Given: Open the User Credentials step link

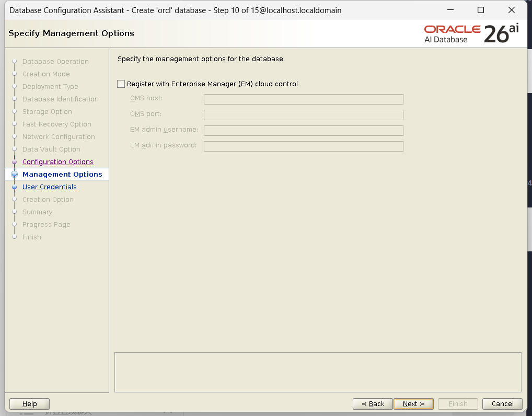Looking at the screenshot, I should pyautogui.click(x=50, y=187).
